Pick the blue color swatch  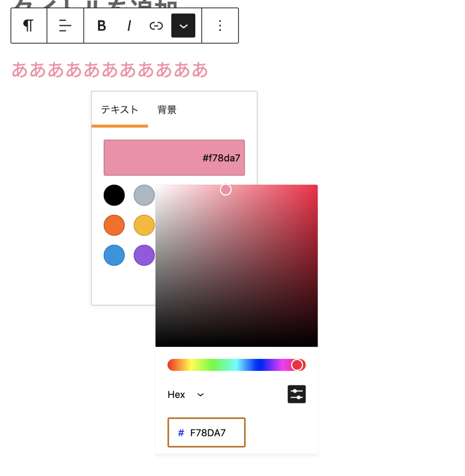pyautogui.click(x=114, y=255)
